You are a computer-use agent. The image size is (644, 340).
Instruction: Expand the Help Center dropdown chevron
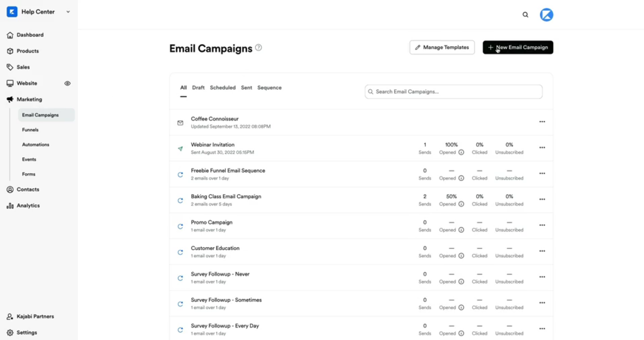[68, 12]
